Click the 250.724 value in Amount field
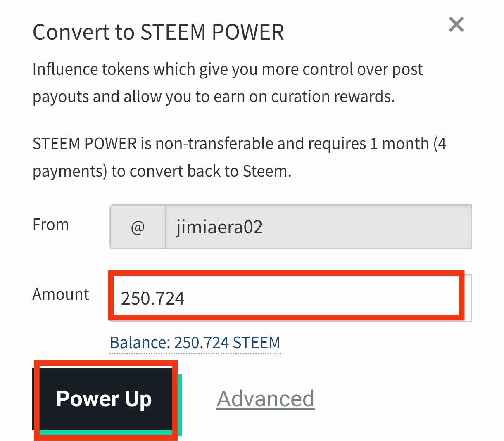The width and height of the screenshot is (504, 441). pos(152,298)
